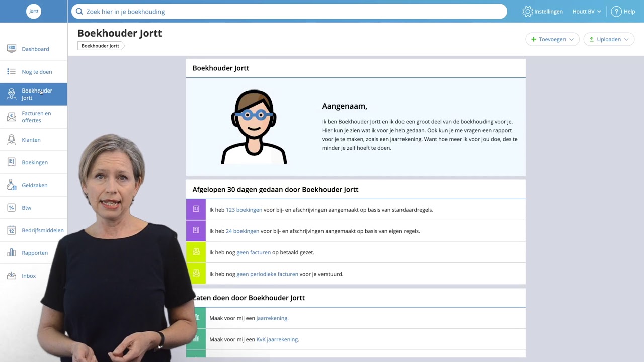Click yellow icon beside geen facturen row
This screenshot has width=644, height=362.
pyautogui.click(x=196, y=252)
